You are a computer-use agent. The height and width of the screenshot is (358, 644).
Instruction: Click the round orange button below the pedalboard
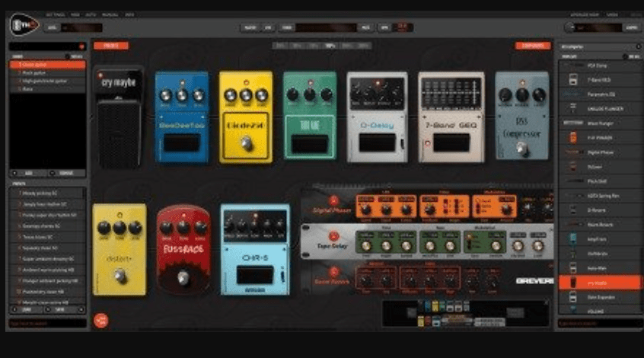[x=101, y=320]
